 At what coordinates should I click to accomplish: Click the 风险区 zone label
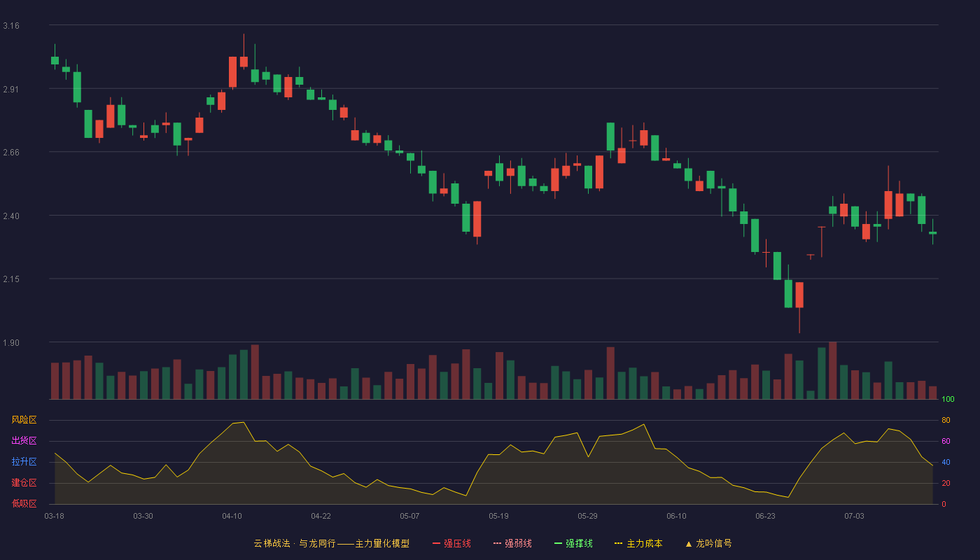(24, 420)
